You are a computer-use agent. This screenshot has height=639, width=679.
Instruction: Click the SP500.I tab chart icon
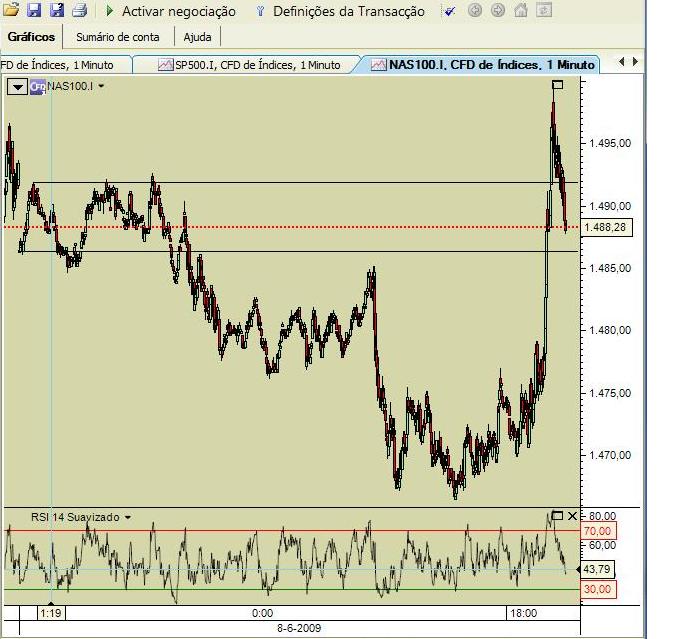tap(165, 65)
